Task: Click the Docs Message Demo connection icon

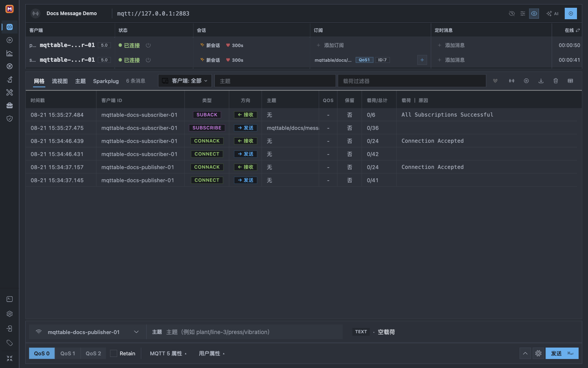Action: (36, 13)
